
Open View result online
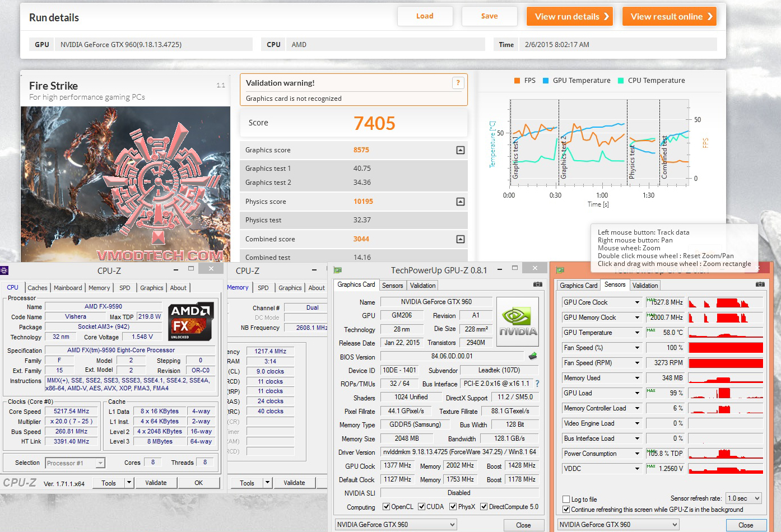coord(670,16)
